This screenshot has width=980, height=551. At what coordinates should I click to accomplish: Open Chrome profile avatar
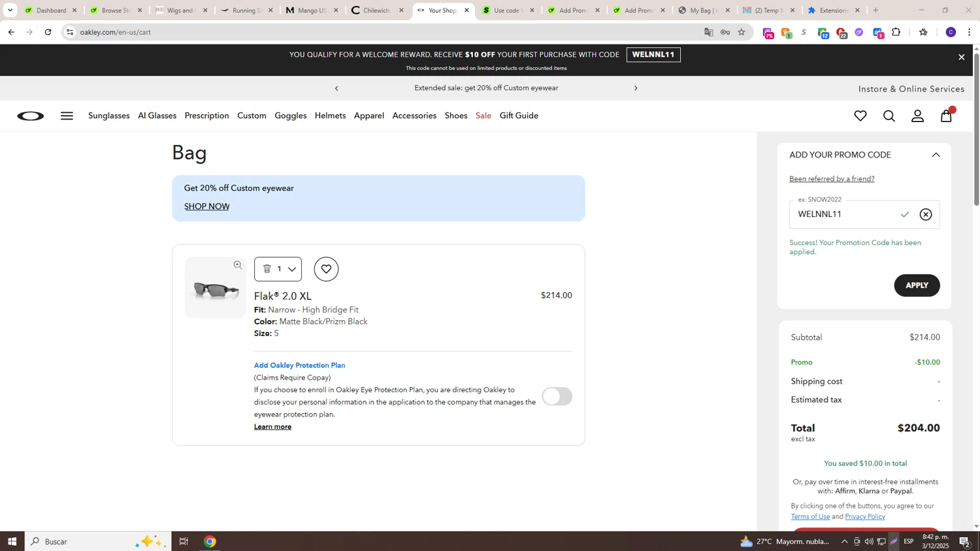pos(951,32)
